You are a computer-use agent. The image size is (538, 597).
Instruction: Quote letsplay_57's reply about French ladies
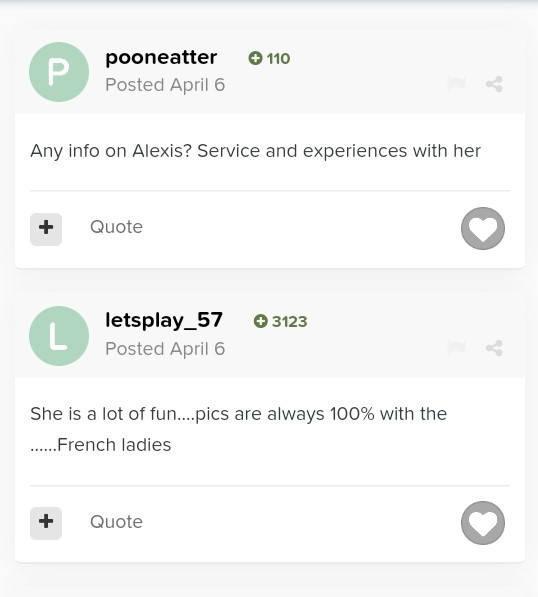click(116, 522)
